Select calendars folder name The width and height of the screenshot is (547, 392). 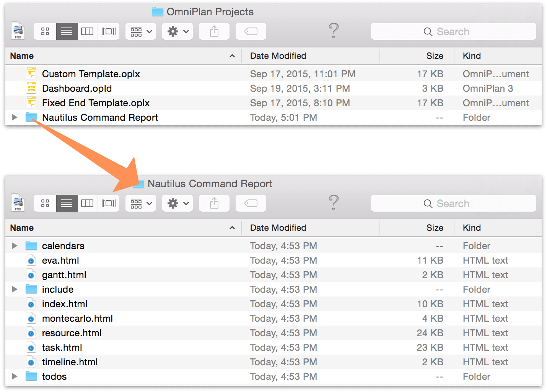pyautogui.click(x=63, y=246)
